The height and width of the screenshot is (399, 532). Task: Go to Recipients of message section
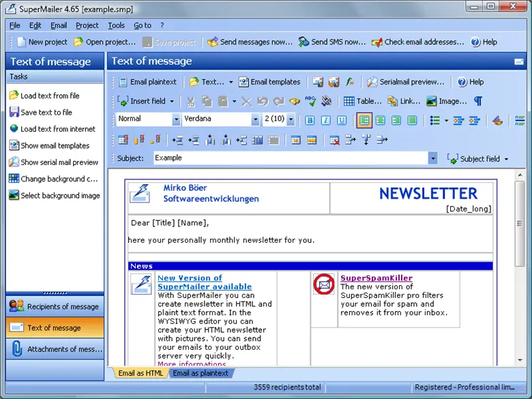tap(55, 306)
